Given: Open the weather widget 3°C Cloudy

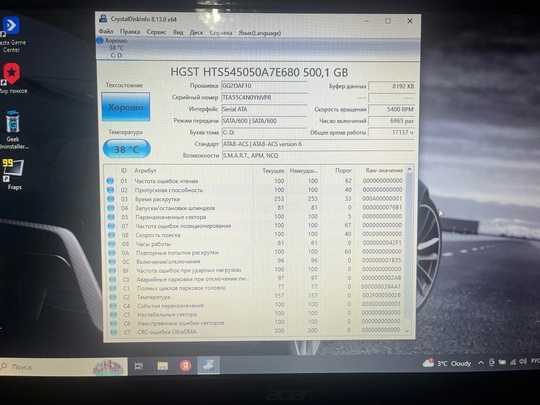Looking at the screenshot, I should point(447,363).
